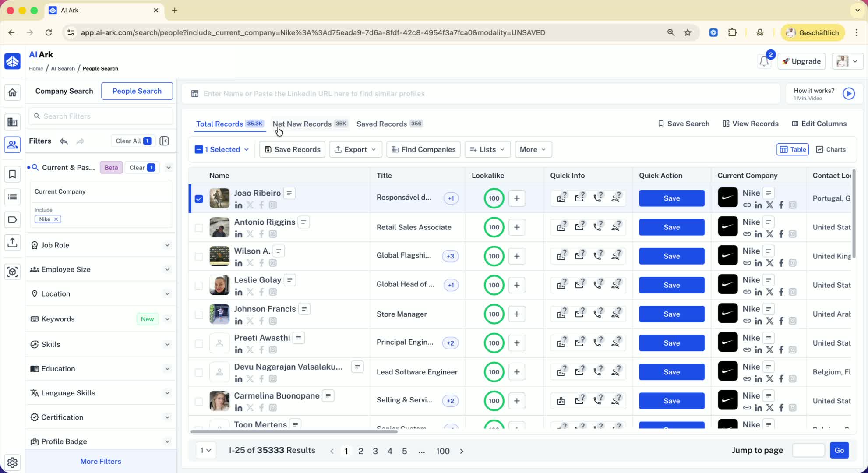This screenshot has height=473, width=868.
Task: Open the bookmark icon in sidebar
Action: pyautogui.click(x=12, y=174)
